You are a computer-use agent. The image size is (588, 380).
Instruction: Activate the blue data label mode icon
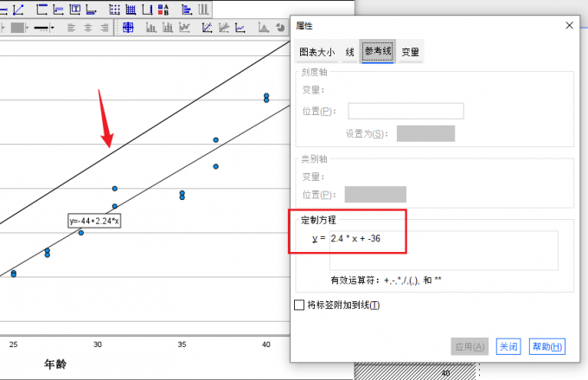[128, 28]
